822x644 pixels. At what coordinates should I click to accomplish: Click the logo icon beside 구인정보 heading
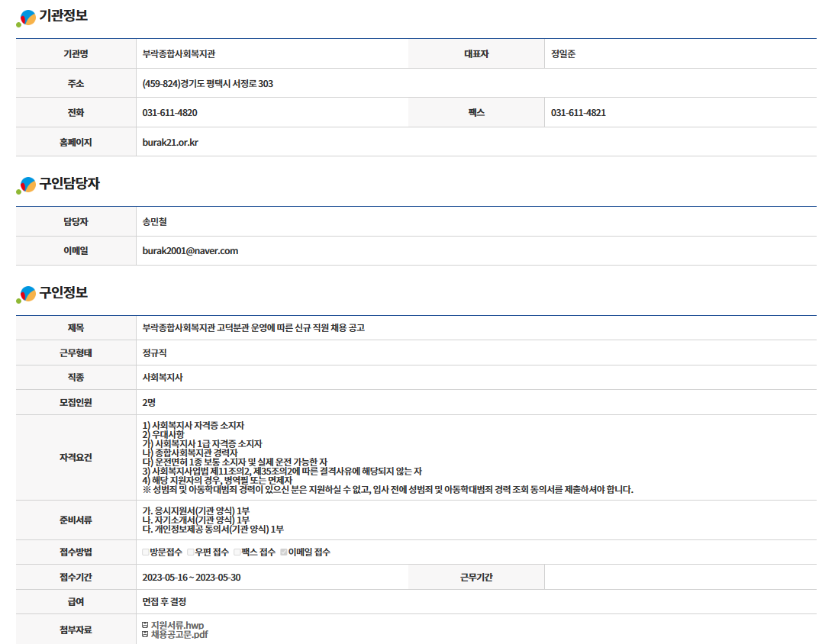(26, 295)
